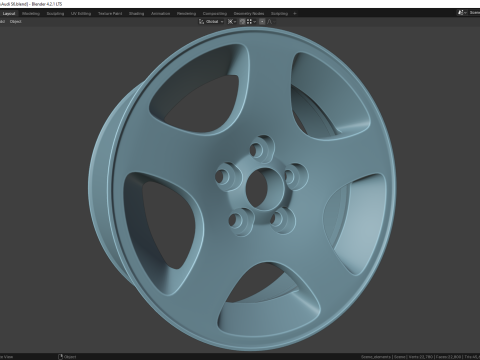
Task: Switch to the Texture Paint workspace
Action: tap(110, 14)
